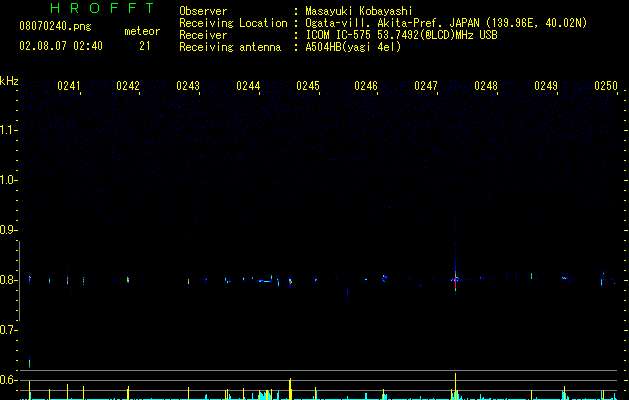
Task: Click the Receiving Location label
Action: tap(233, 23)
